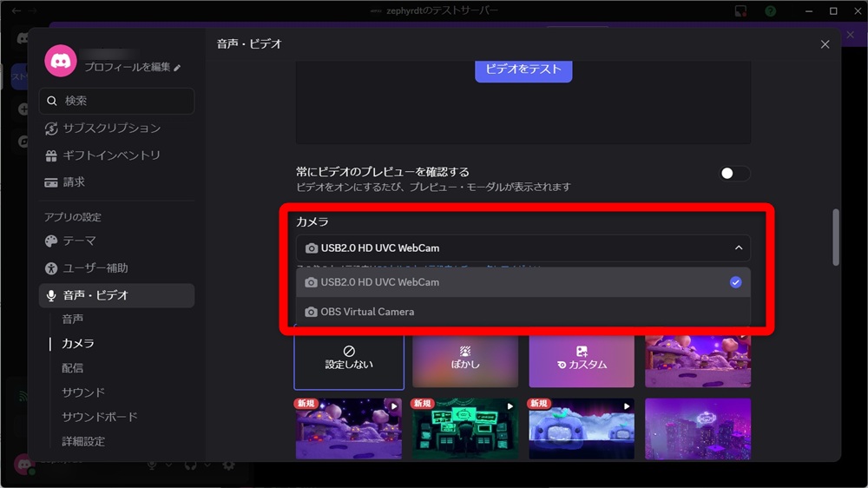Click play icon on snowy thumbnail

click(626, 406)
